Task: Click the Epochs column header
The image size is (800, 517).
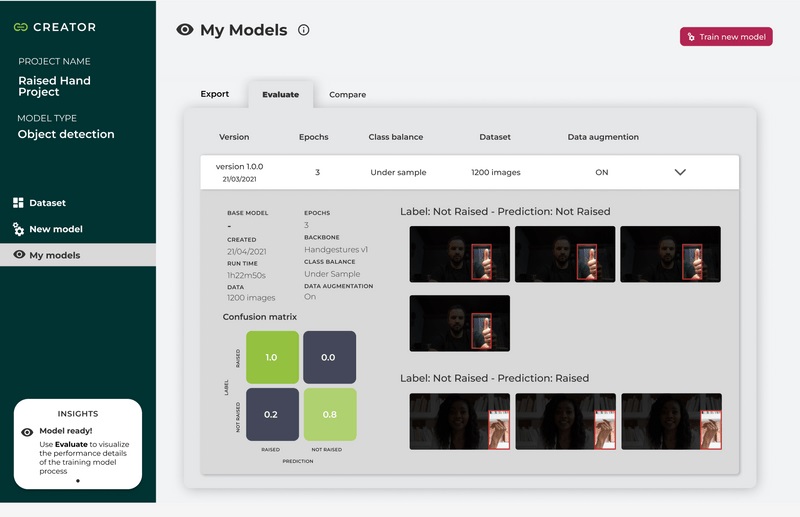Action: point(314,137)
